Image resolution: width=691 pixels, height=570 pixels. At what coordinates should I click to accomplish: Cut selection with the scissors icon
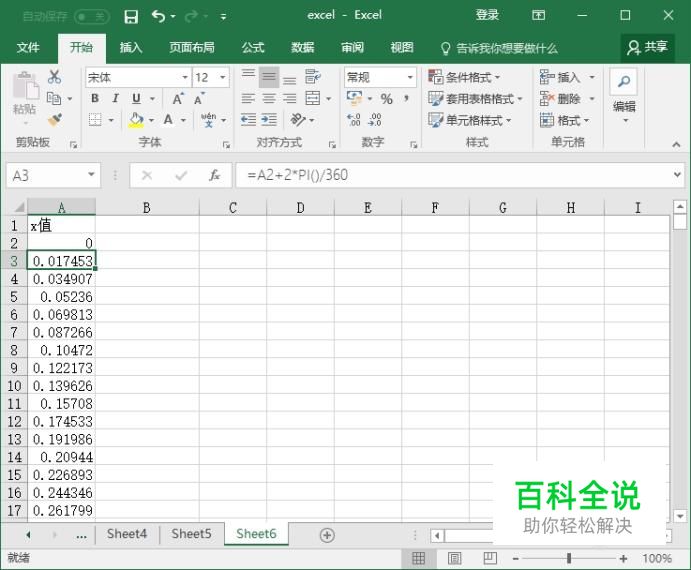click(x=54, y=77)
